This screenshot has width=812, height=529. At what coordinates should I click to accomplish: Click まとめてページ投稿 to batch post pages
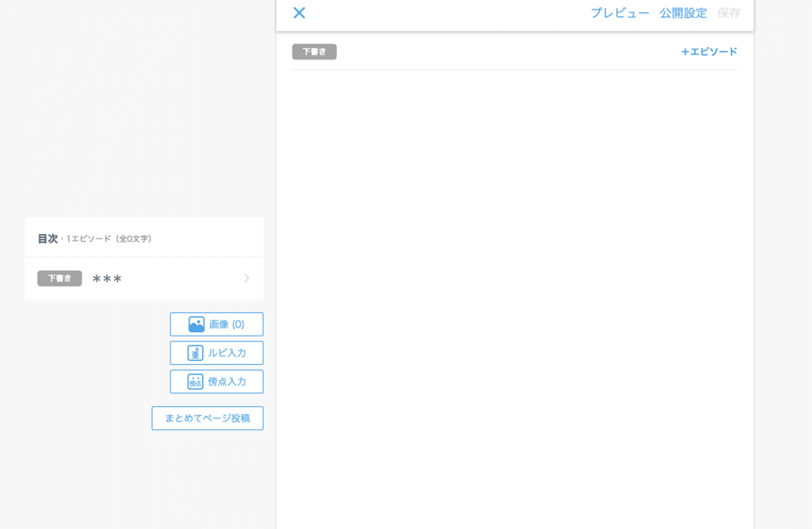tap(207, 418)
